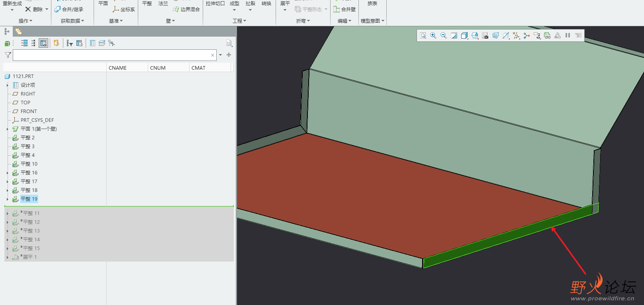Open the 壁 walls group dropdown

click(170, 21)
